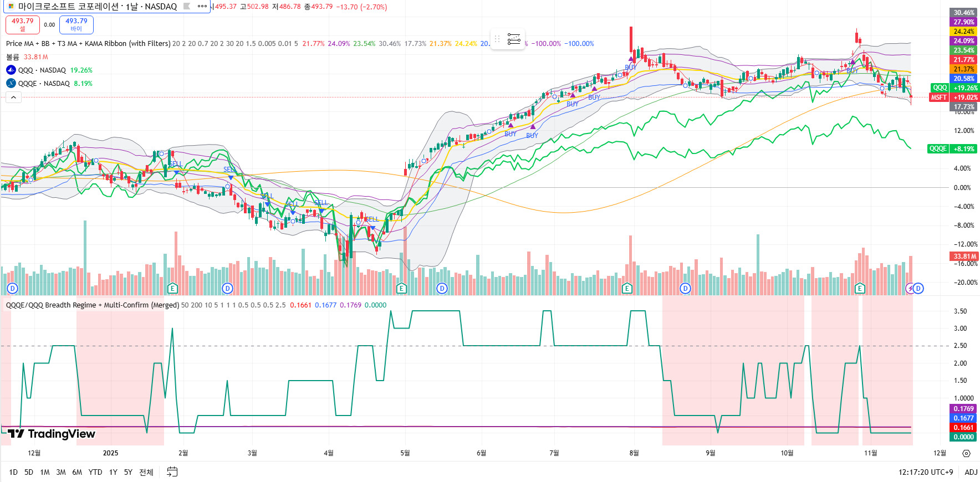Click the dividend D marker left of 12월
Viewport: 980px width, 482px height.
click(12, 288)
